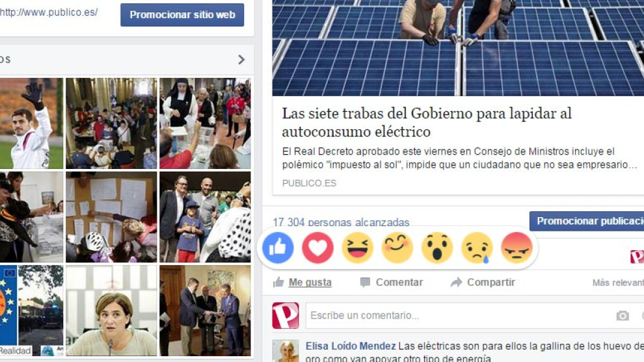Choose the red heart Love reaction
The width and height of the screenshot is (644, 362).
click(x=318, y=248)
